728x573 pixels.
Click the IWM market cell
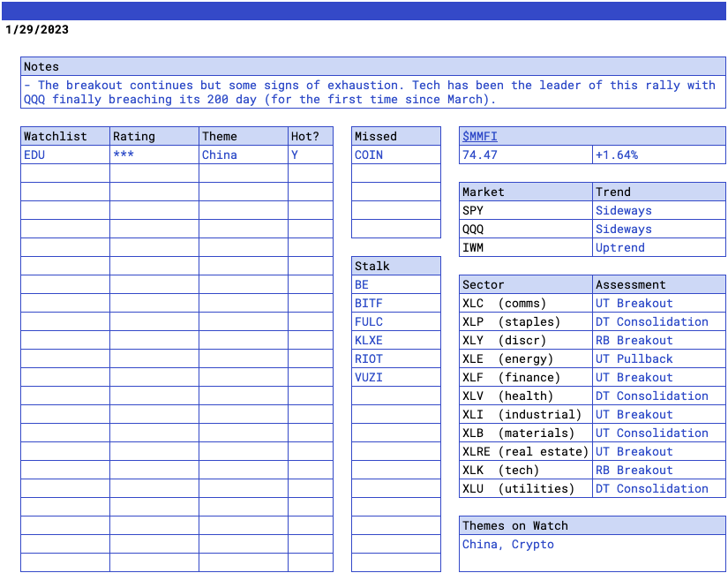pyautogui.click(x=526, y=247)
